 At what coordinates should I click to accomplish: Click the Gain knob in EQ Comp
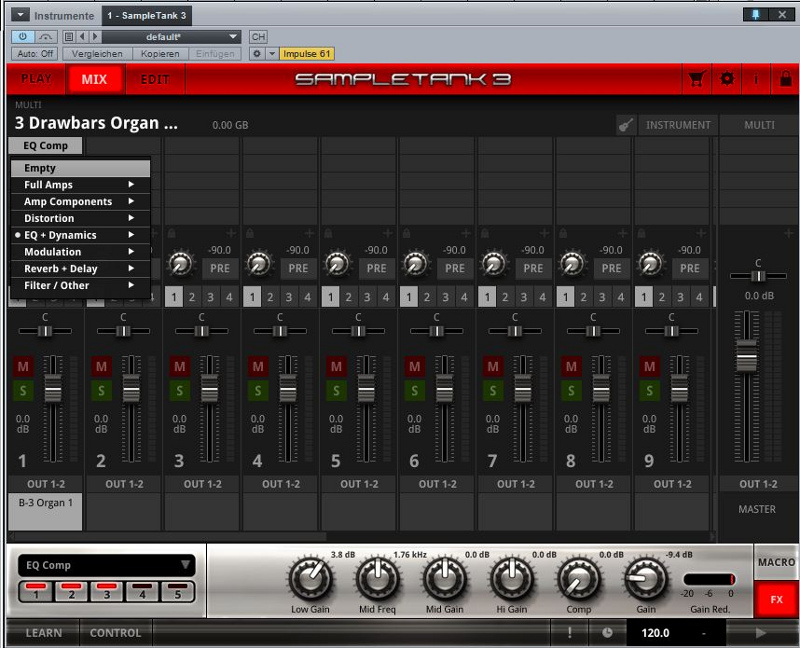[x=646, y=580]
